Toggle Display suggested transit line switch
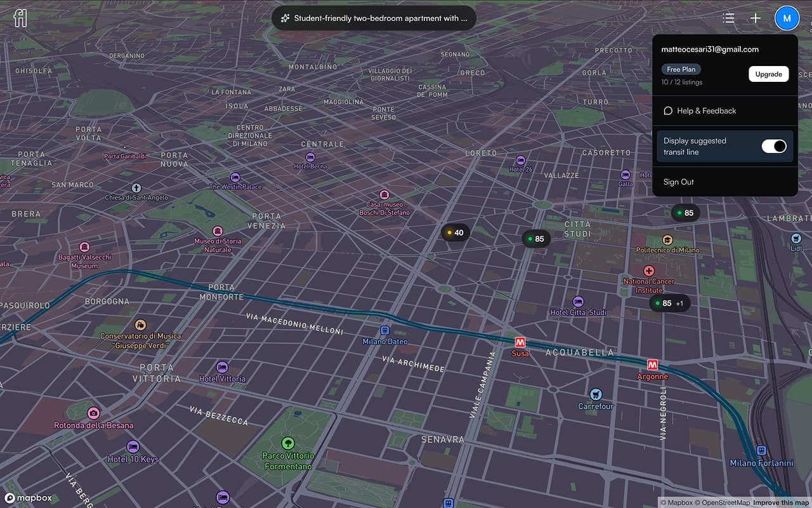 [773, 147]
